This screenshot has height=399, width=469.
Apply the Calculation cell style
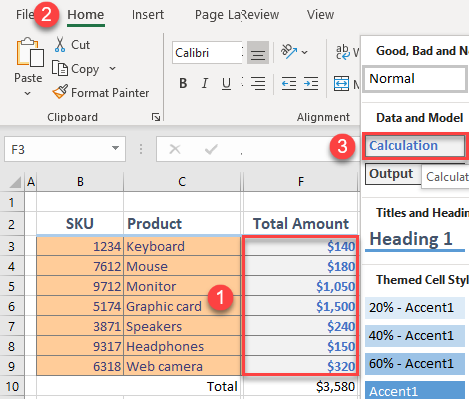pyautogui.click(x=414, y=146)
